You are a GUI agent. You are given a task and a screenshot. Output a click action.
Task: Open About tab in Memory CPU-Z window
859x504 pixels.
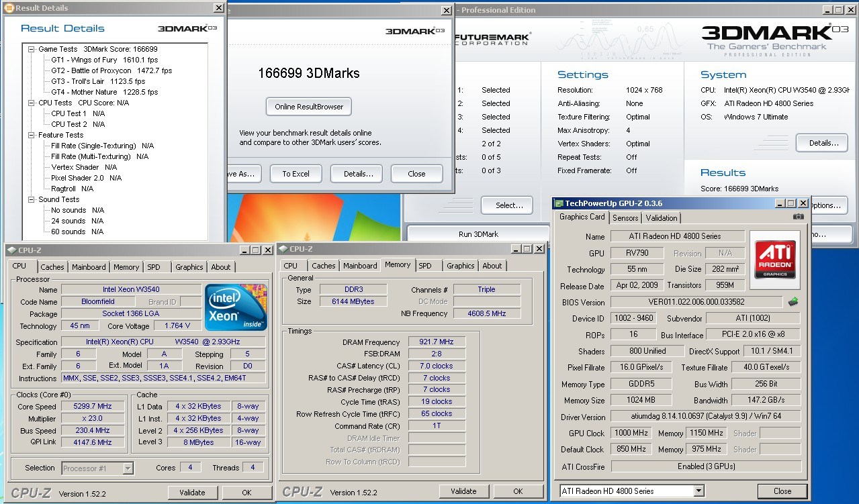[492, 266]
